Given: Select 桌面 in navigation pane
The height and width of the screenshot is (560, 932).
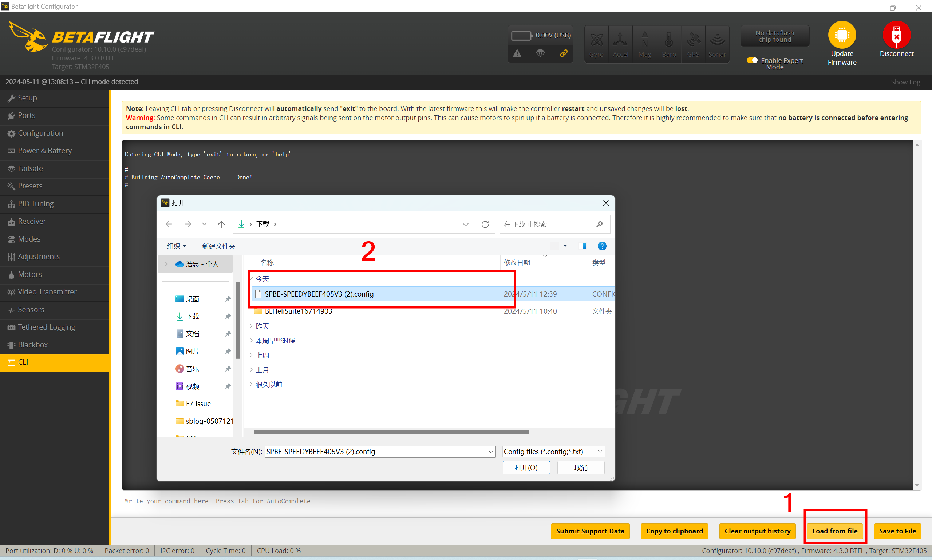Looking at the screenshot, I should 193,299.
